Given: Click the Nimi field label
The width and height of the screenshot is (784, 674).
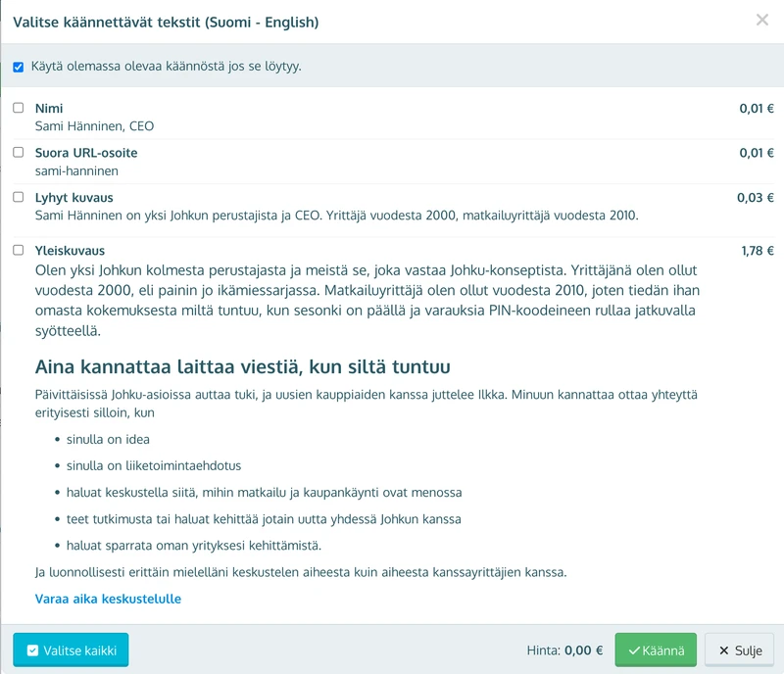Looking at the screenshot, I should click(x=49, y=109).
